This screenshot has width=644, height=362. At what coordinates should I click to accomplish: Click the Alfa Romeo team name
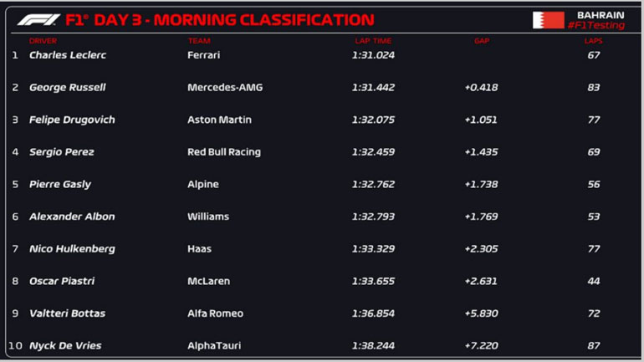(215, 314)
